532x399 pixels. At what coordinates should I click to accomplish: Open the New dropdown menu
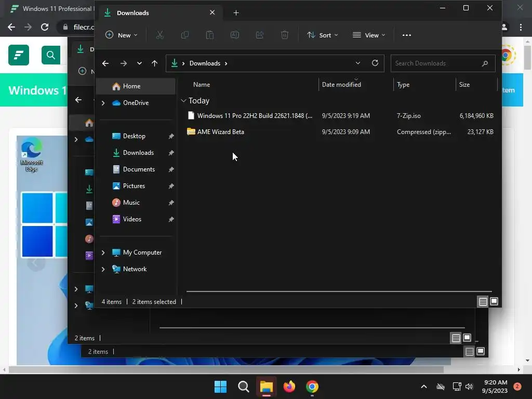[x=122, y=35]
